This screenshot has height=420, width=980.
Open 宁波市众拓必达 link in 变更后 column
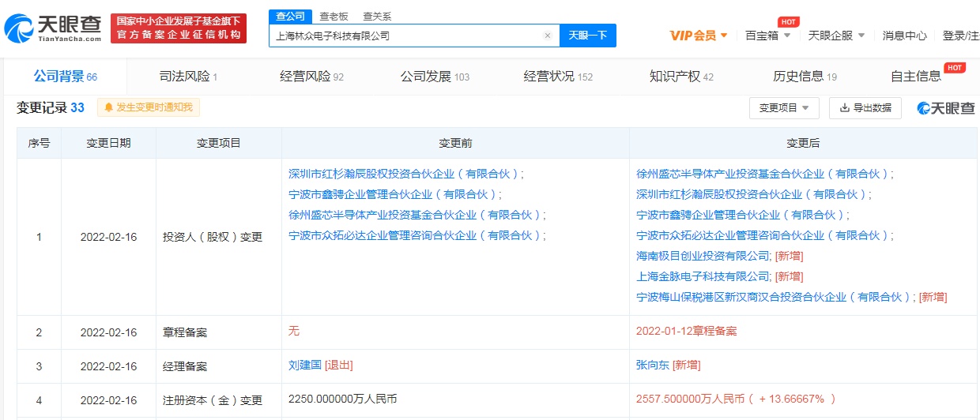tap(763, 235)
